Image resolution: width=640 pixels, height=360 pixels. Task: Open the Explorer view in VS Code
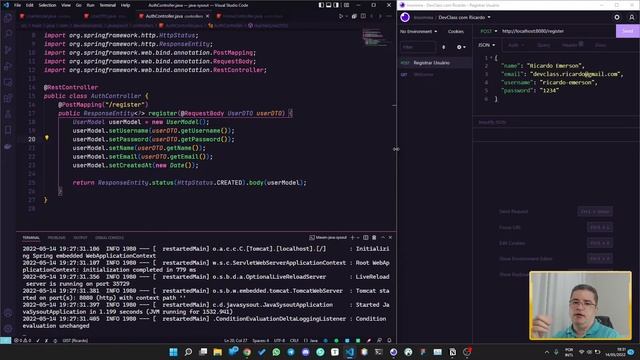pos(8,19)
